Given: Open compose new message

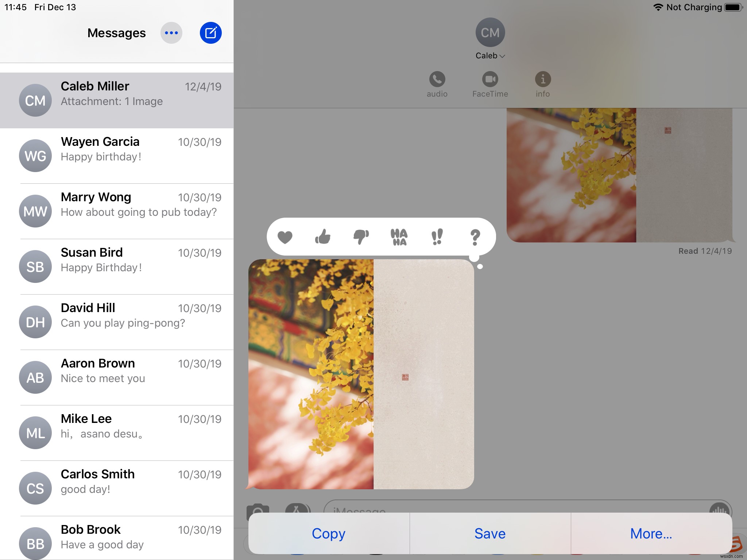Looking at the screenshot, I should point(210,32).
